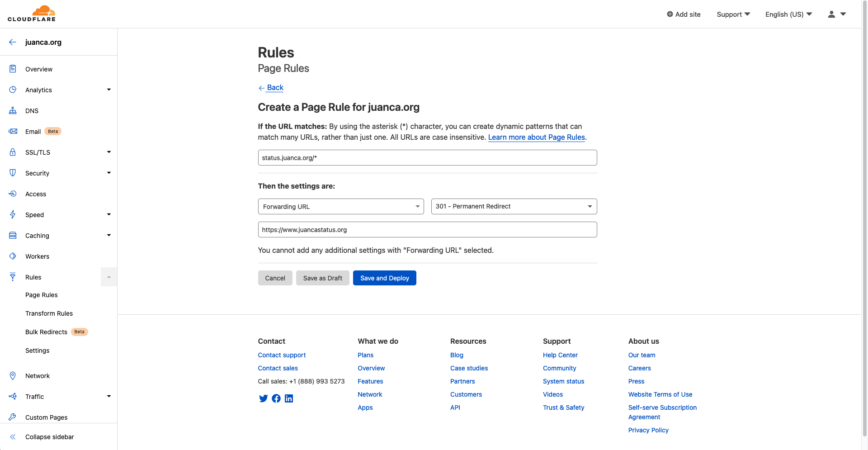This screenshot has width=868, height=450.
Task: Click the Rules funnel icon
Action: tap(13, 277)
